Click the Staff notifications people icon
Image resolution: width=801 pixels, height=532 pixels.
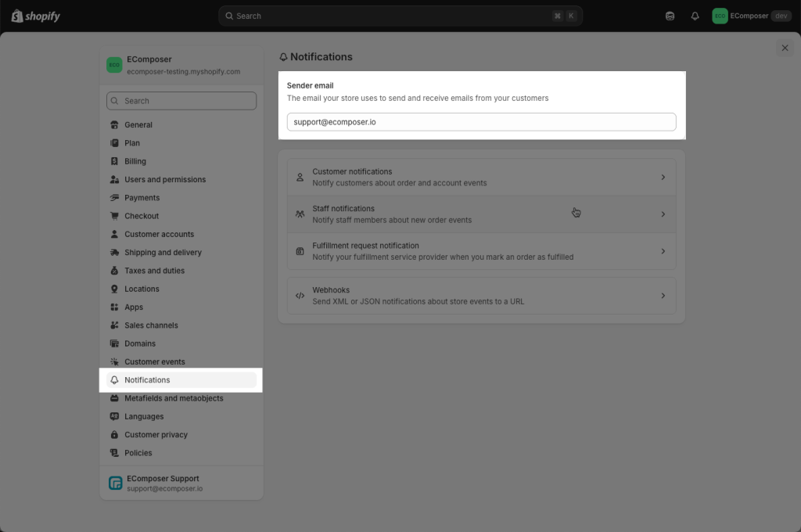(300, 214)
